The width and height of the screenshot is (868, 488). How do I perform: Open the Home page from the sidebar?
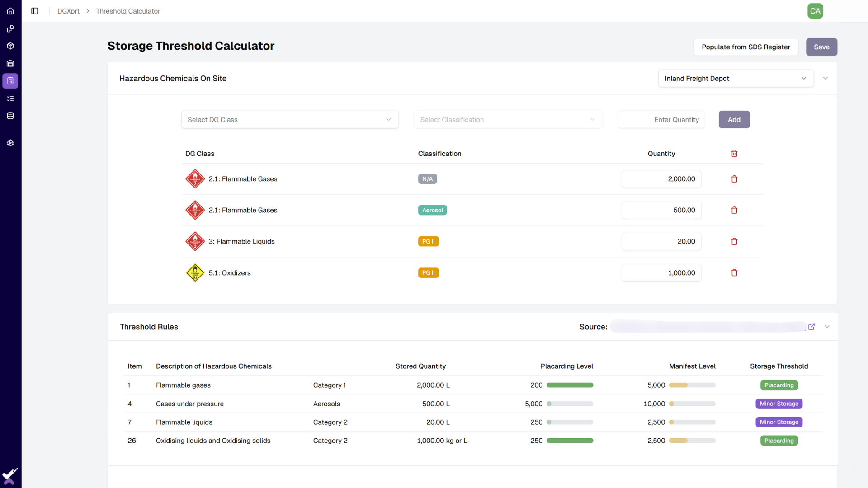[x=10, y=11]
